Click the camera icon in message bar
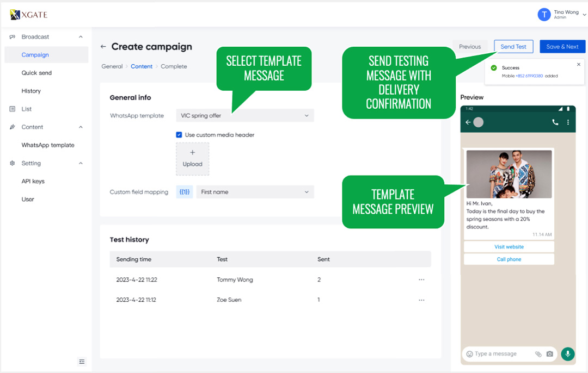This screenshot has height=373, width=588. [549, 354]
